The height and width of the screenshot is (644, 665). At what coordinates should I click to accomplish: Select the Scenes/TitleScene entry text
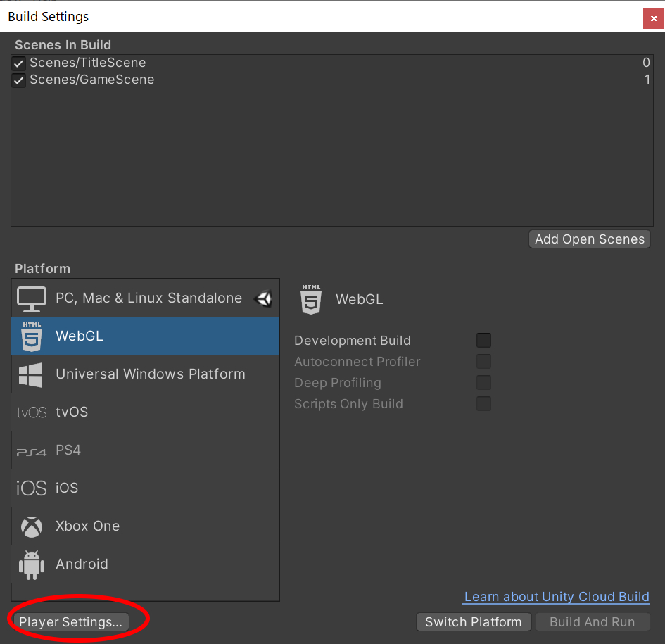point(88,63)
